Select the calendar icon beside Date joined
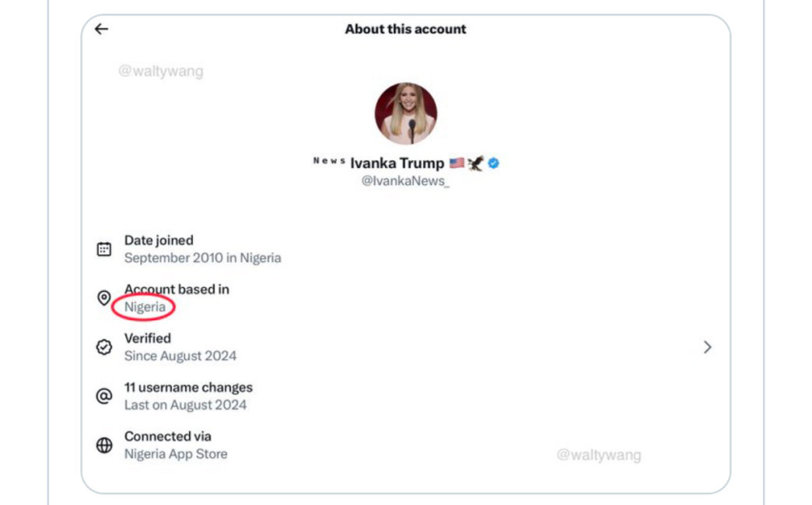The width and height of the screenshot is (812, 505). pyautogui.click(x=103, y=248)
